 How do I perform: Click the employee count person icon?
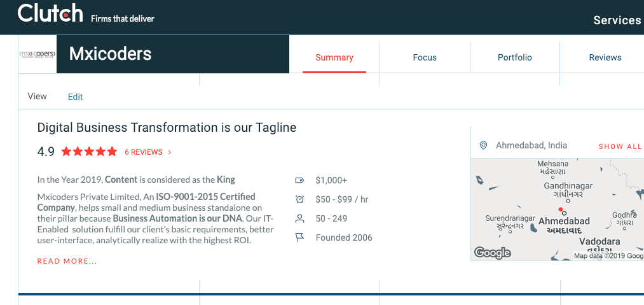click(300, 218)
